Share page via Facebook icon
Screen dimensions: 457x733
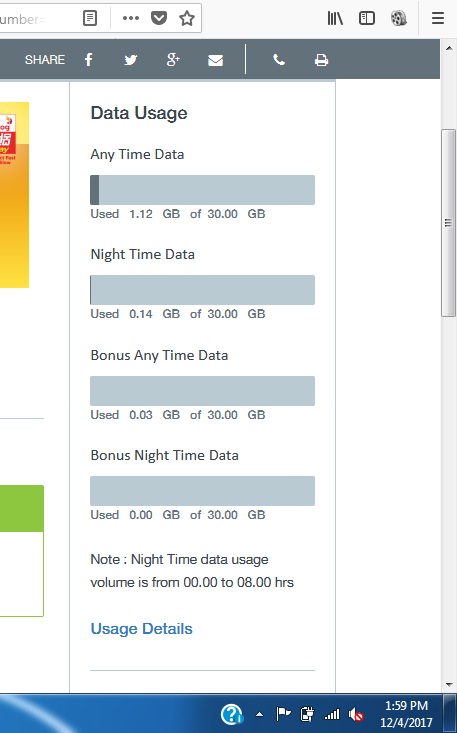(x=89, y=60)
